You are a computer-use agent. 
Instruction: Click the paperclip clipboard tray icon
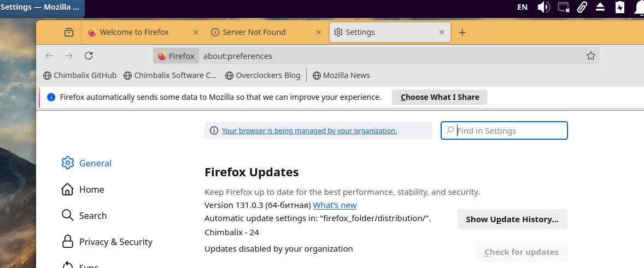[x=582, y=7]
